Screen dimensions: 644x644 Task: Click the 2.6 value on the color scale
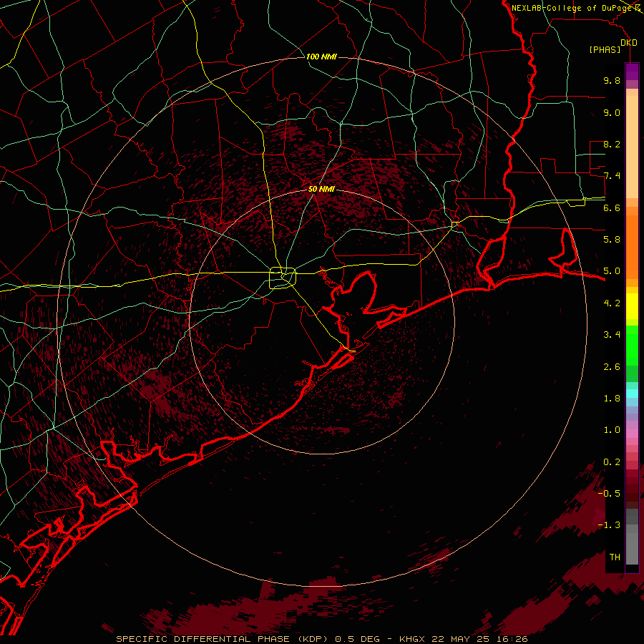tap(612, 367)
